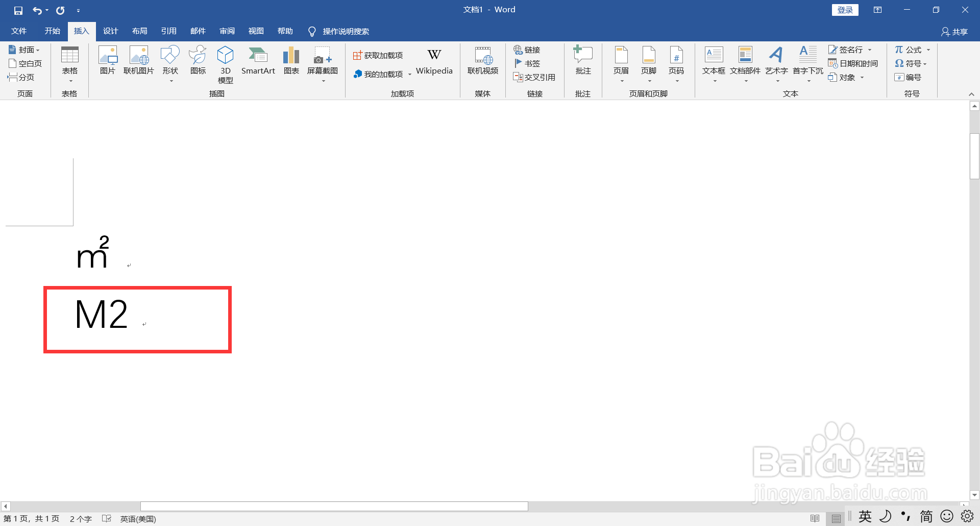Open the 文件 menu
This screenshot has width=980, height=526.
[x=19, y=31]
